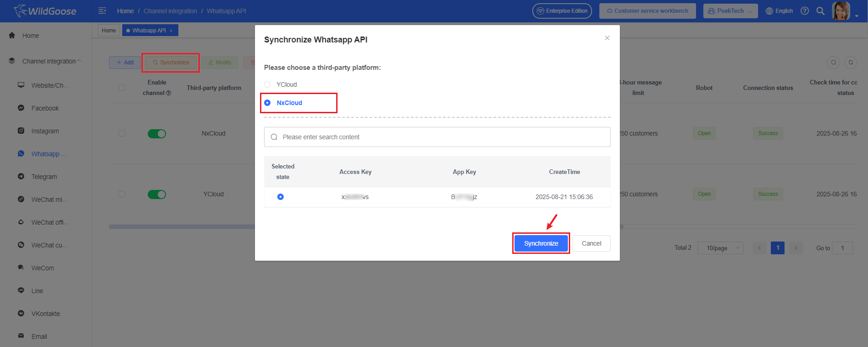Collapse the Channel integration menu
This screenshot has width=868, height=347.
[x=79, y=61]
